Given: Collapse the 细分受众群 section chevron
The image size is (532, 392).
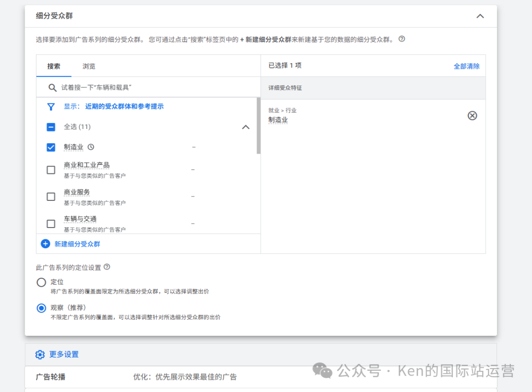Looking at the screenshot, I should (x=480, y=16).
